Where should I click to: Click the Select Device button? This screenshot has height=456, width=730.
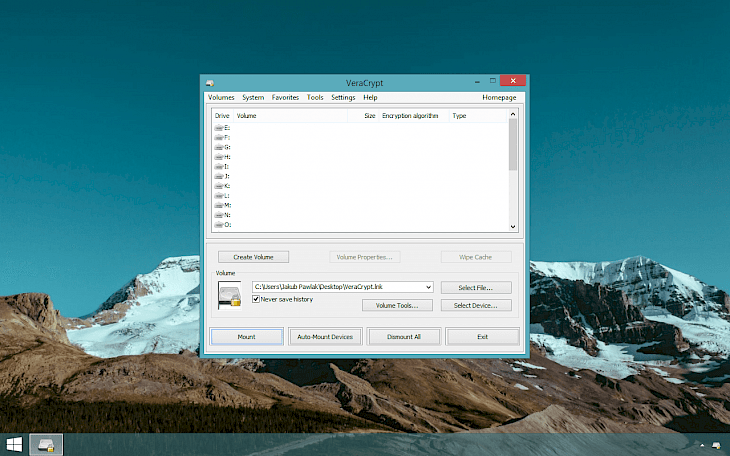click(476, 306)
